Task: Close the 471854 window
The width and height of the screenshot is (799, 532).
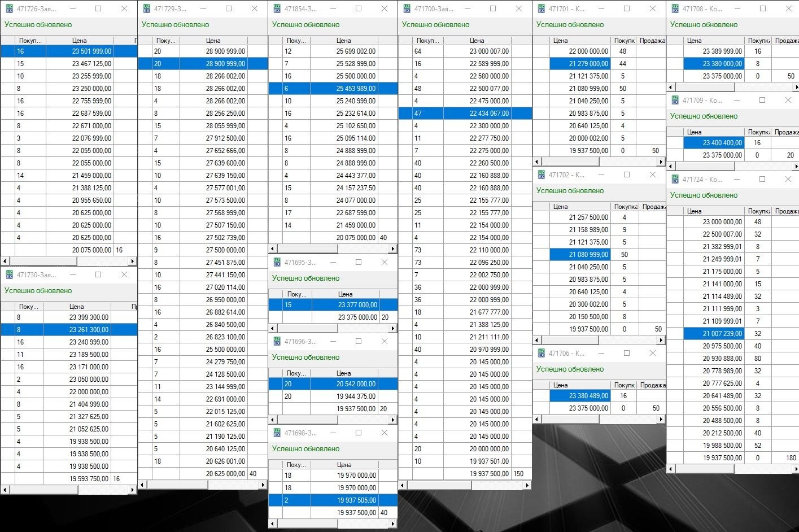Action: pyautogui.click(x=385, y=9)
